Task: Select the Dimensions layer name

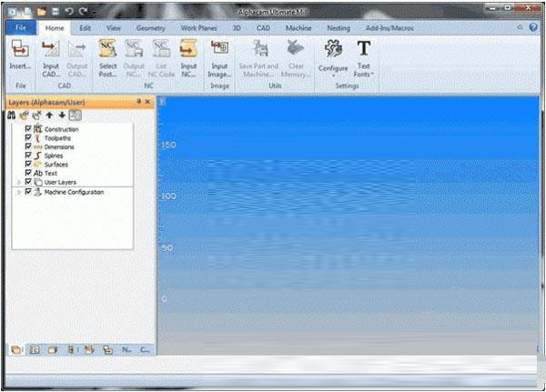Action: pyautogui.click(x=59, y=147)
